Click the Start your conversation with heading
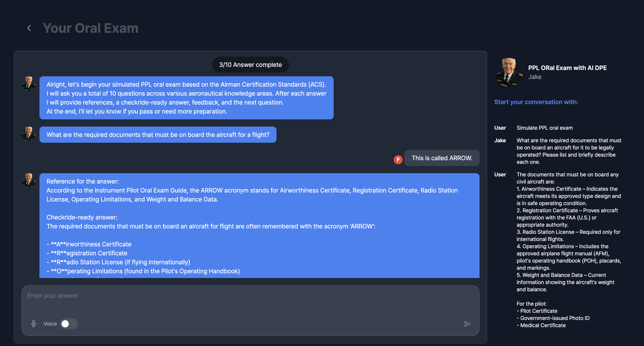The width and height of the screenshot is (644, 346). pyautogui.click(x=536, y=102)
